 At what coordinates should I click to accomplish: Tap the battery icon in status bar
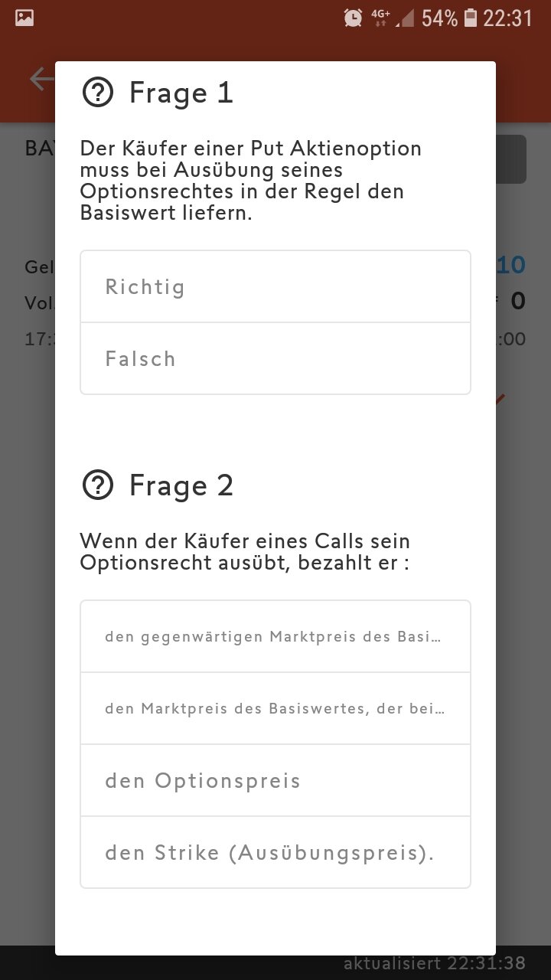(x=471, y=18)
